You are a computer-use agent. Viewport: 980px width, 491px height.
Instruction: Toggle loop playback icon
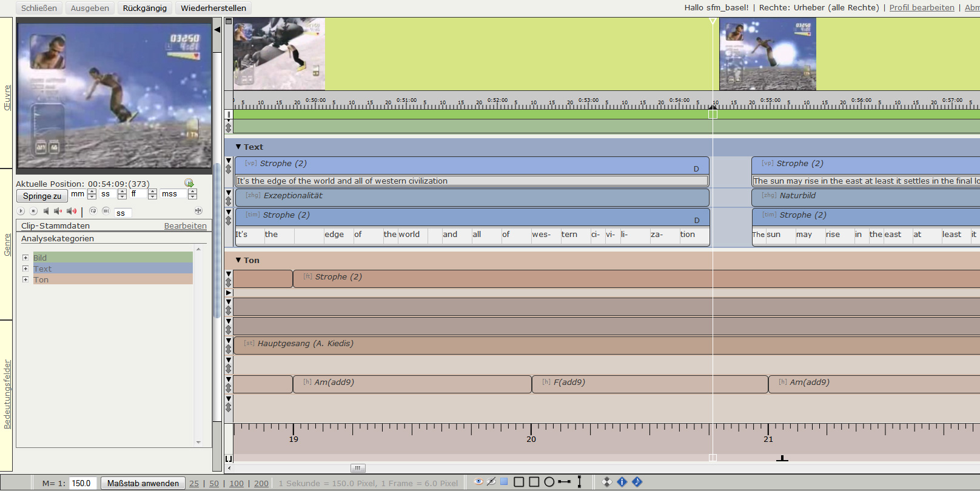click(x=93, y=211)
